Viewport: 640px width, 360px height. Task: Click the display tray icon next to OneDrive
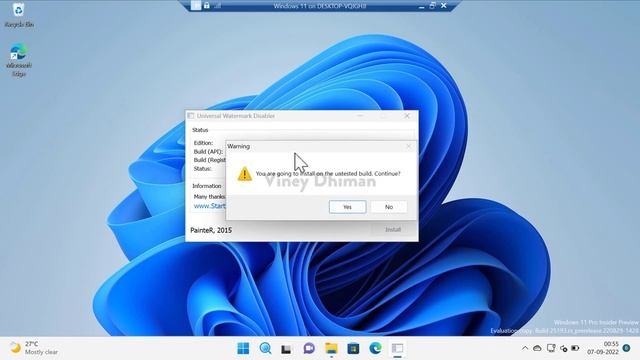[551, 348]
